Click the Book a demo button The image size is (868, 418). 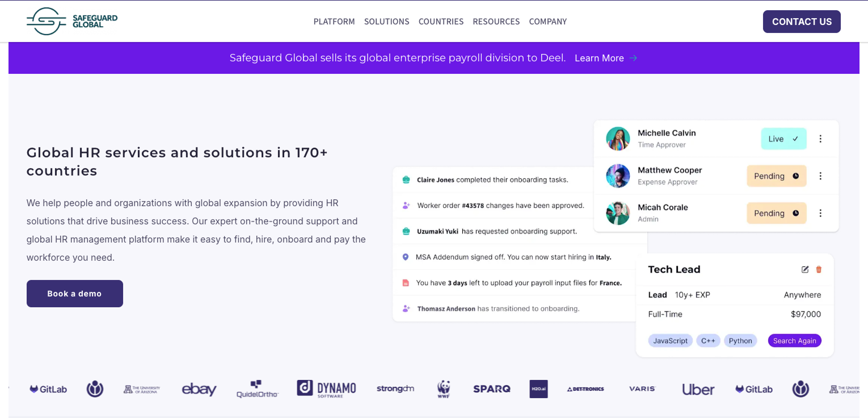pos(75,294)
